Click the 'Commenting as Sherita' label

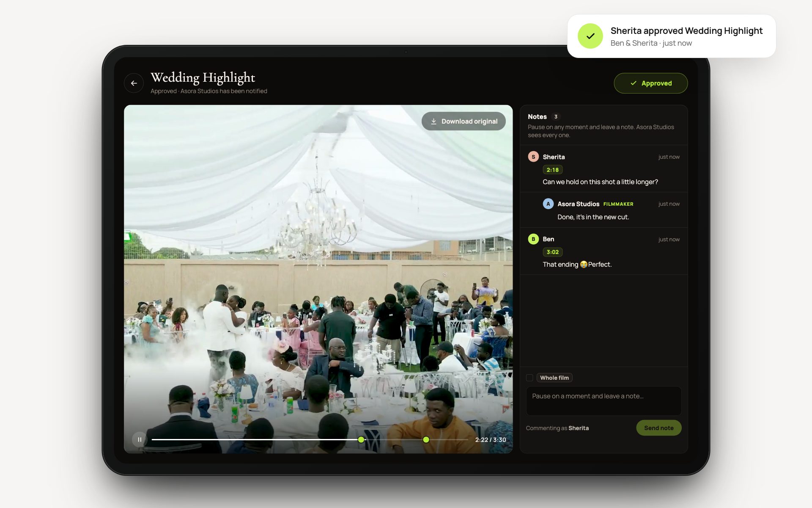557,428
